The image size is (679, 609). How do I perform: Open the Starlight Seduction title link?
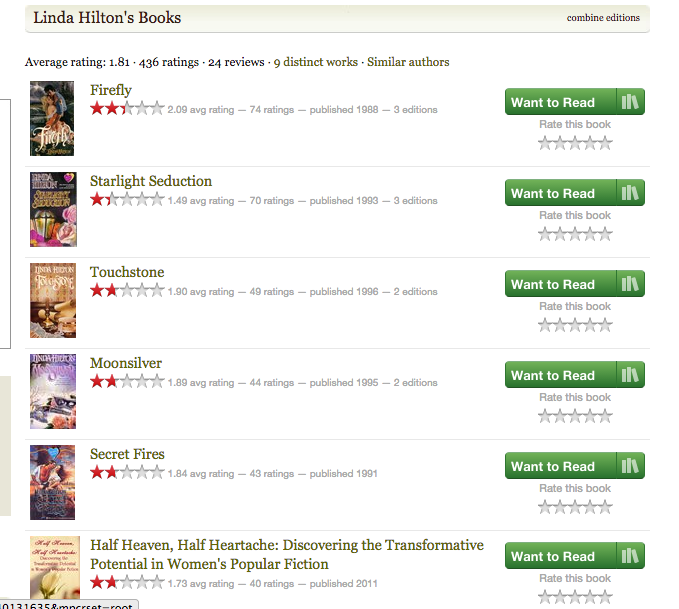pyautogui.click(x=151, y=181)
